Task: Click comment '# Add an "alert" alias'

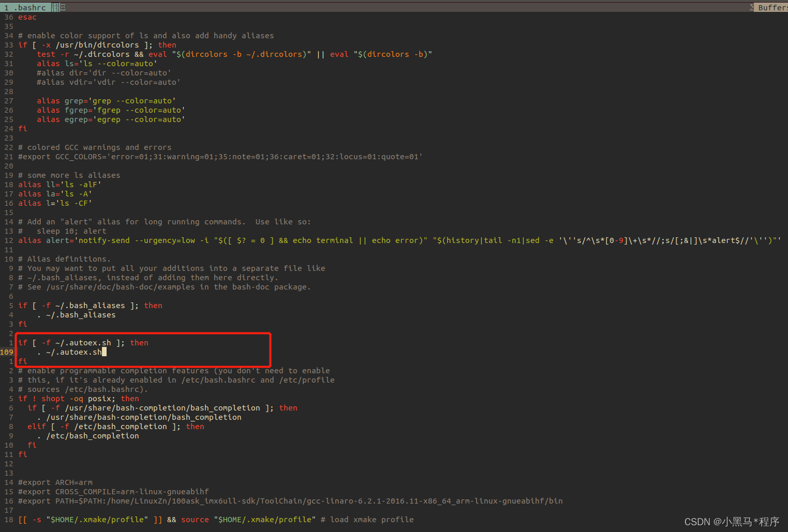Action: tap(165, 222)
